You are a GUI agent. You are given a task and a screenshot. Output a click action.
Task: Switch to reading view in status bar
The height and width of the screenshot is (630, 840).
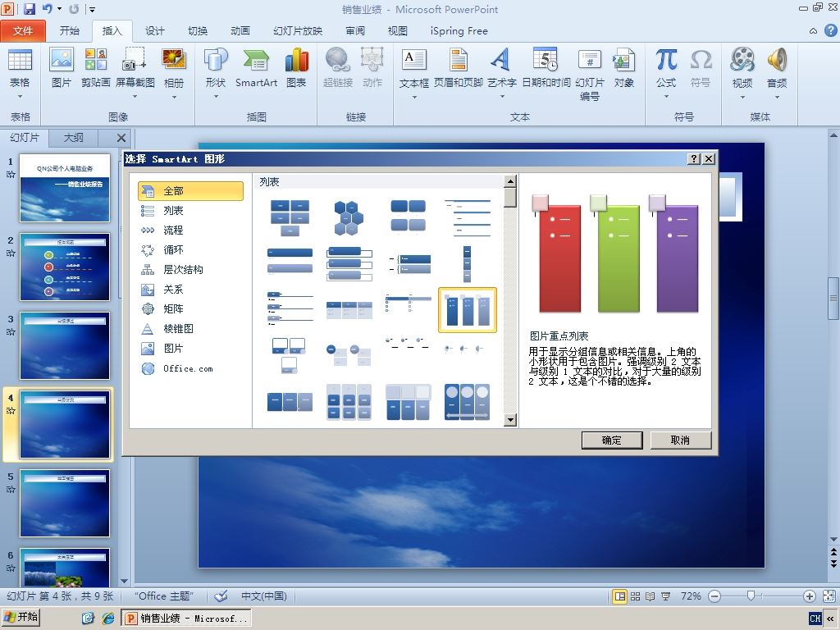click(x=651, y=596)
